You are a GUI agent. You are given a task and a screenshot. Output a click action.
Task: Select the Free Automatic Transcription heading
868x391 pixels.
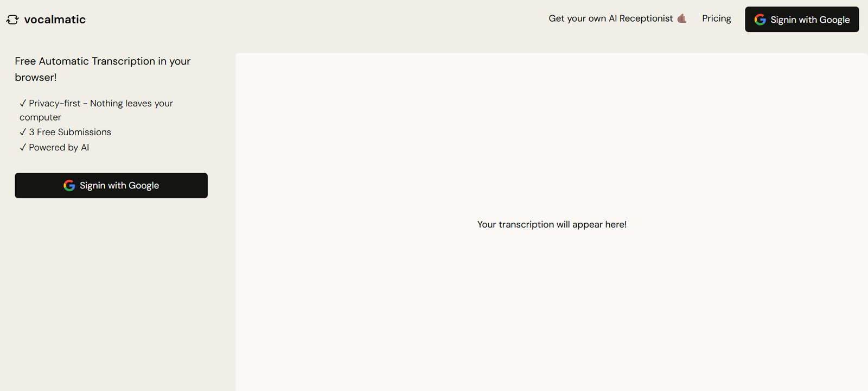103,61
